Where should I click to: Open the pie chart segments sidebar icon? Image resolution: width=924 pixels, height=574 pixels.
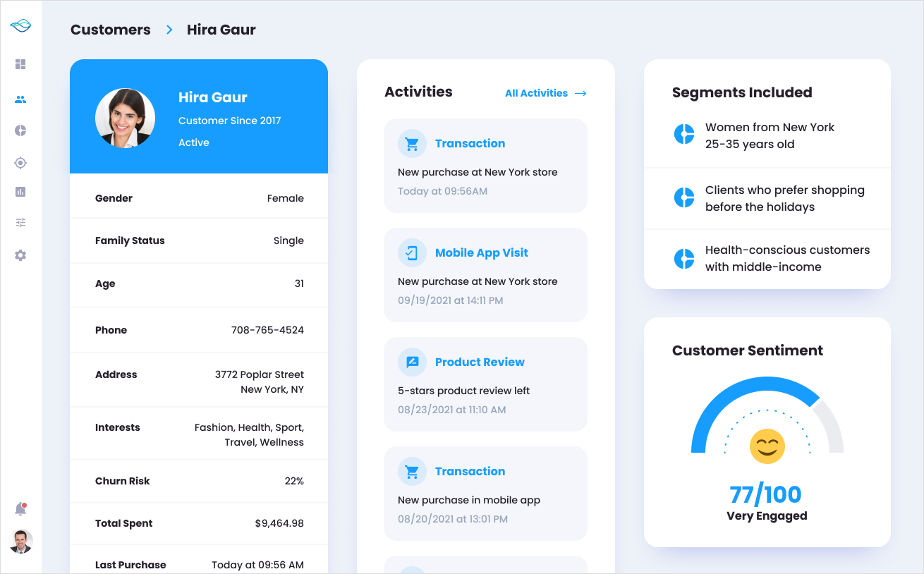20,130
